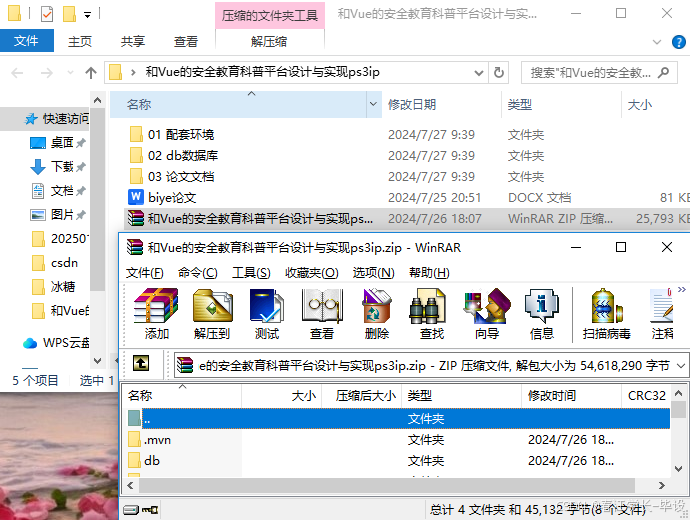Viewport: 690px width, 520px height.
Task: Open WinRAR 文件(F) menu
Action: [144, 273]
